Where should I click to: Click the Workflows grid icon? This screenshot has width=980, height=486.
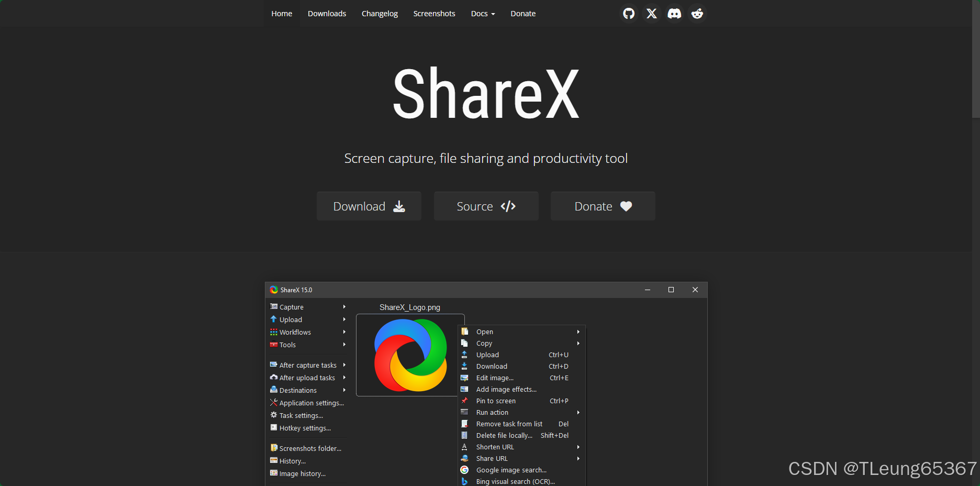point(274,332)
